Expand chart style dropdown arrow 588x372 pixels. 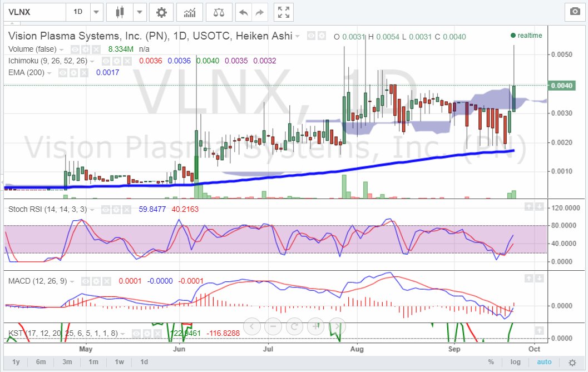click(140, 12)
